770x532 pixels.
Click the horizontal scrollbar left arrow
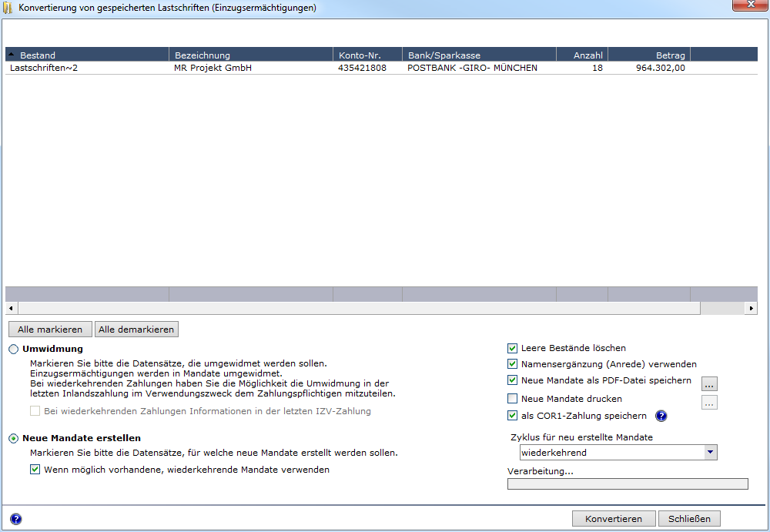(11, 308)
